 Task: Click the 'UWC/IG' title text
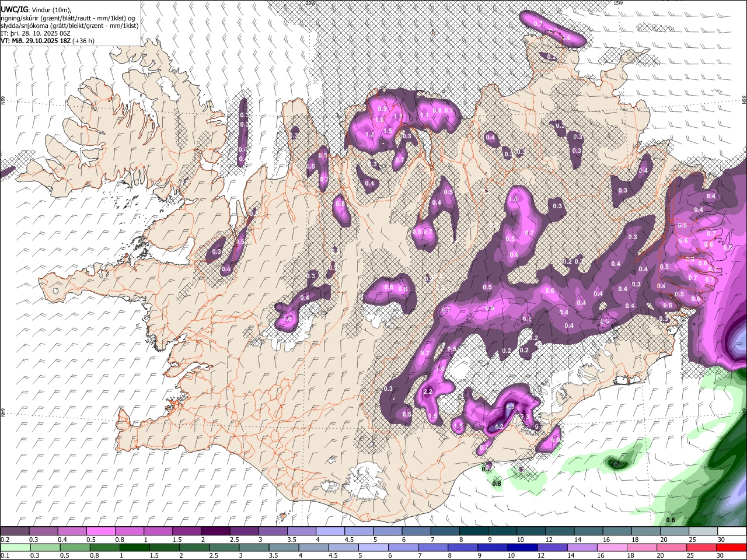15,9
